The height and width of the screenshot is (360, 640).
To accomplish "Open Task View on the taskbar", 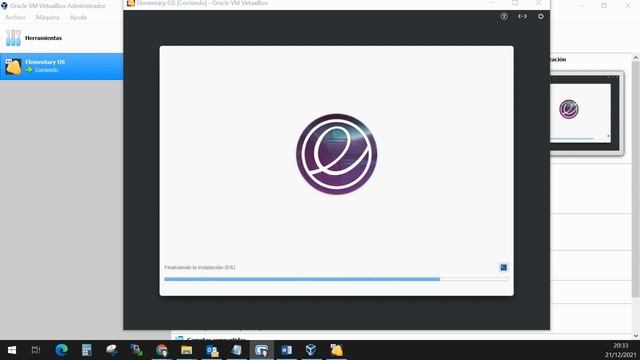I will [x=36, y=350].
